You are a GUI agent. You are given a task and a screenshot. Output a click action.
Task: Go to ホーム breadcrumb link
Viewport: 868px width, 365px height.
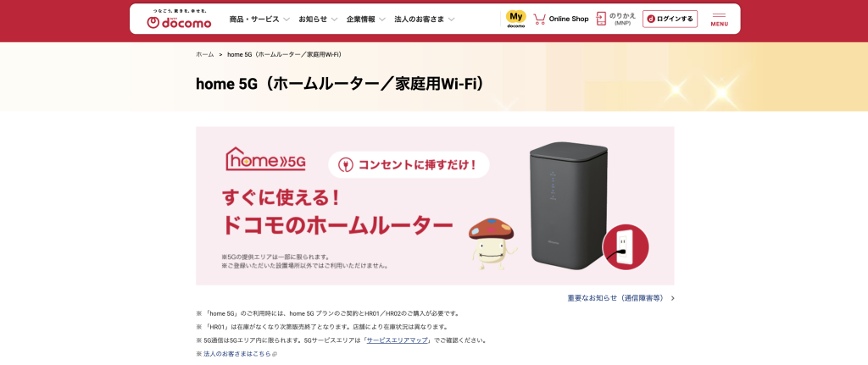point(205,54)
